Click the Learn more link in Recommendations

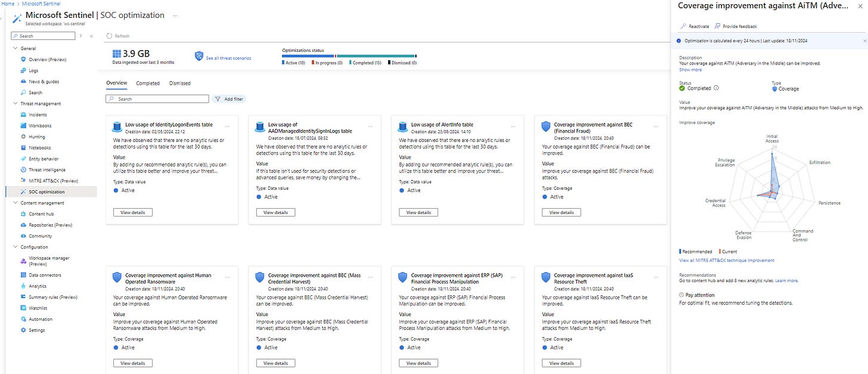(x=786, y=280)
